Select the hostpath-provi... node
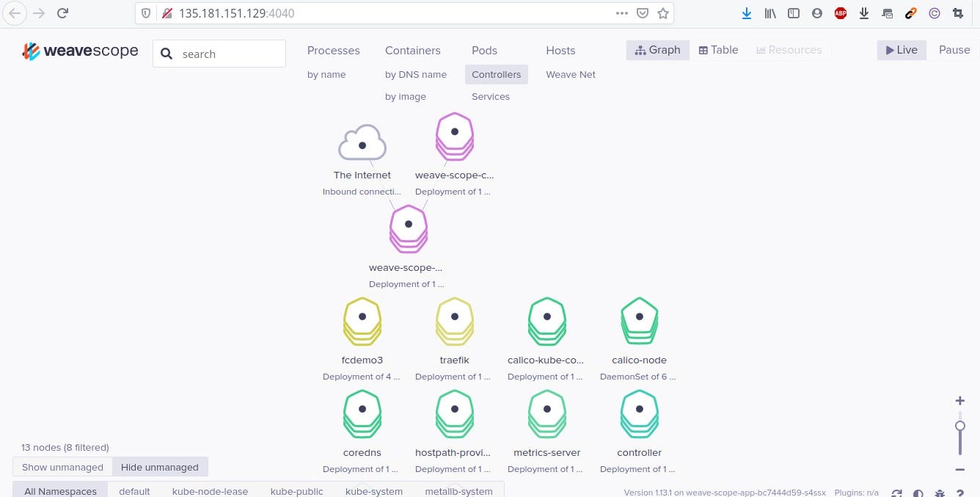 pyautogui.click(x=455, y=413)
